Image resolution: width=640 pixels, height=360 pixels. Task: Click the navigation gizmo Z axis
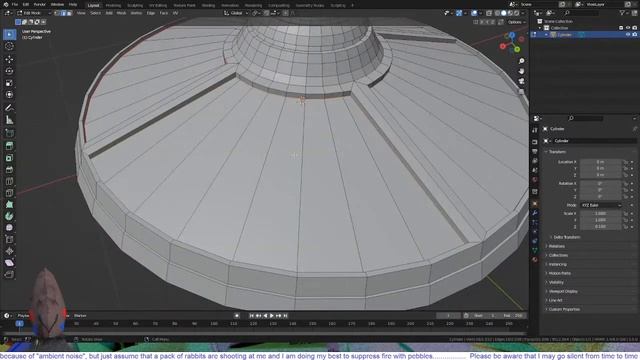coord(512,36)
